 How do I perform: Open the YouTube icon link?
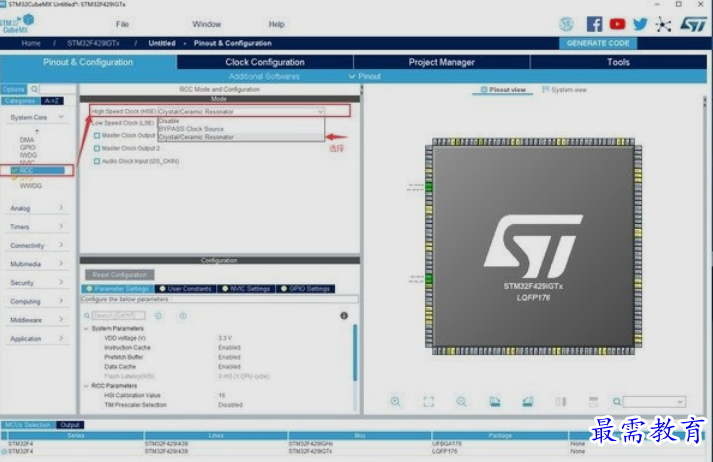pos(617,24)
